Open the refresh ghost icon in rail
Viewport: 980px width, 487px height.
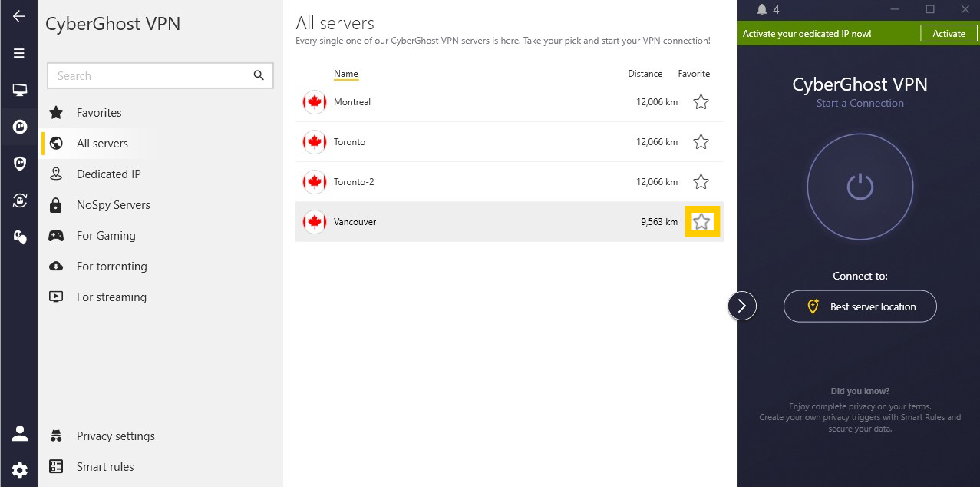[19, 200]
